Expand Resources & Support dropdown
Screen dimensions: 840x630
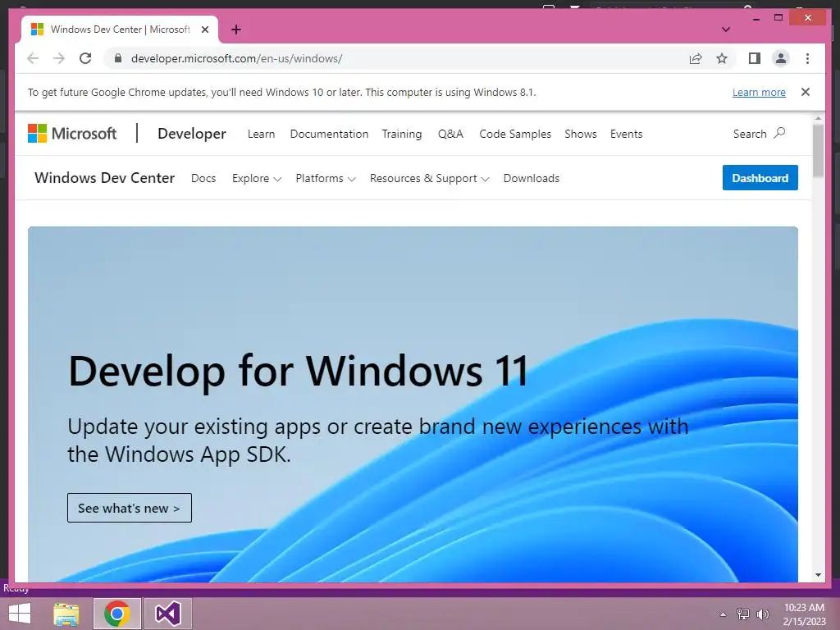point(429,178)
